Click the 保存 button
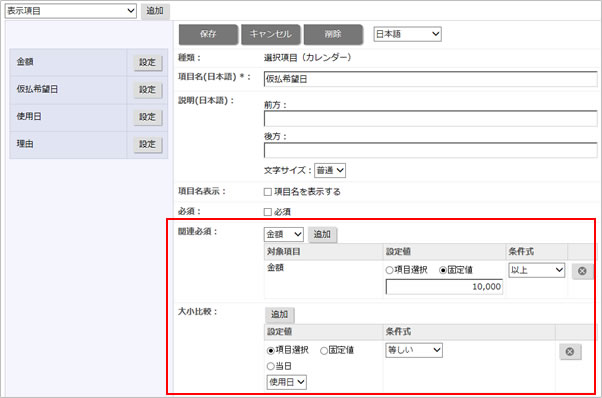Viewport: 602px width, 398px height. point(208,34)
